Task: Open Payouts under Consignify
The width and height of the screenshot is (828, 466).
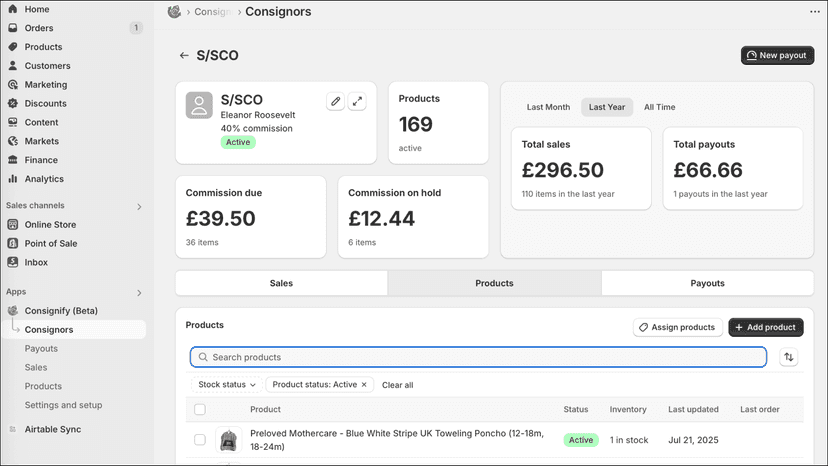Action: pos(41,349)
